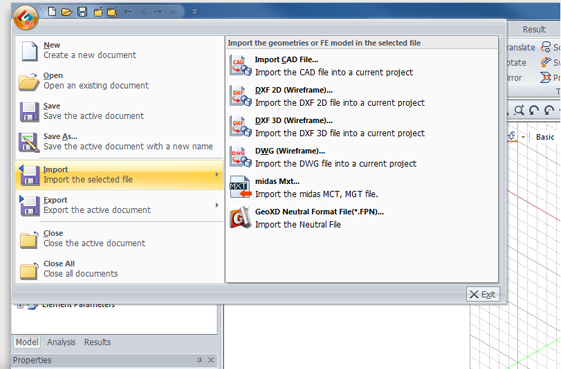Click the Import CAD File icon
Image resolution: width=561 pixels, height=369 pixels.
tap(240, 65)
